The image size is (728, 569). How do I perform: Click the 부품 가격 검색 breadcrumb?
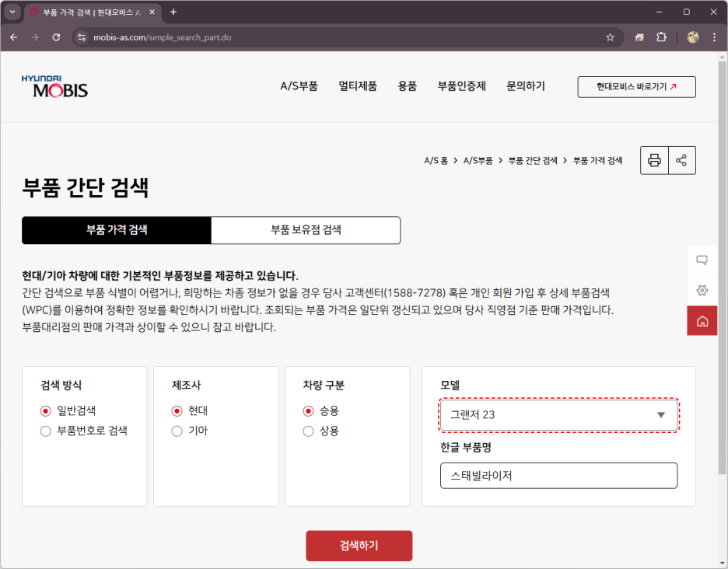pos(597,161)
